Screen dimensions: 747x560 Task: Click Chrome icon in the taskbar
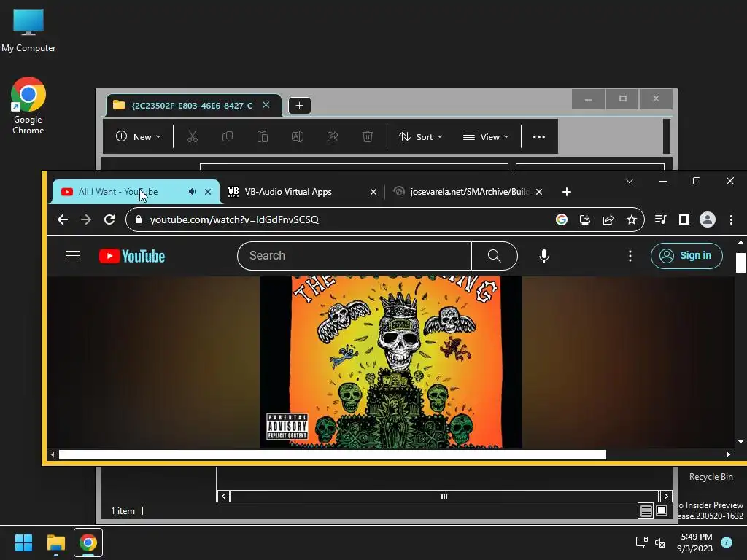[x=88, y=542]
